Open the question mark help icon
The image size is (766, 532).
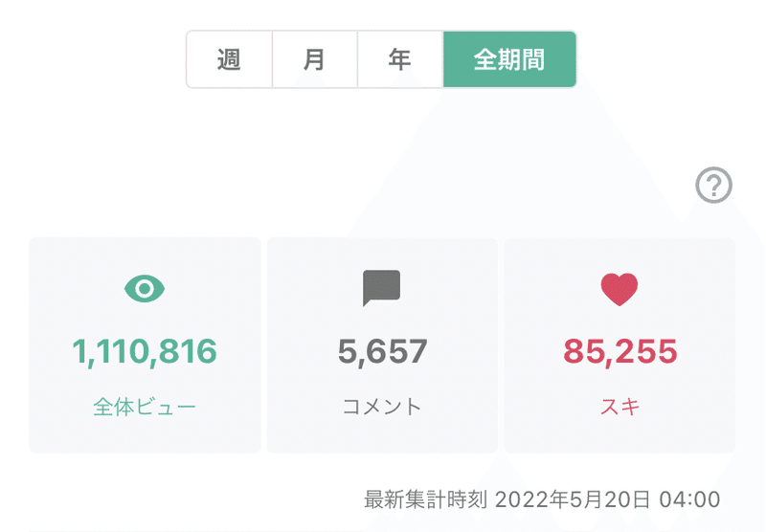pyautogui.click(x=713, y=185)
